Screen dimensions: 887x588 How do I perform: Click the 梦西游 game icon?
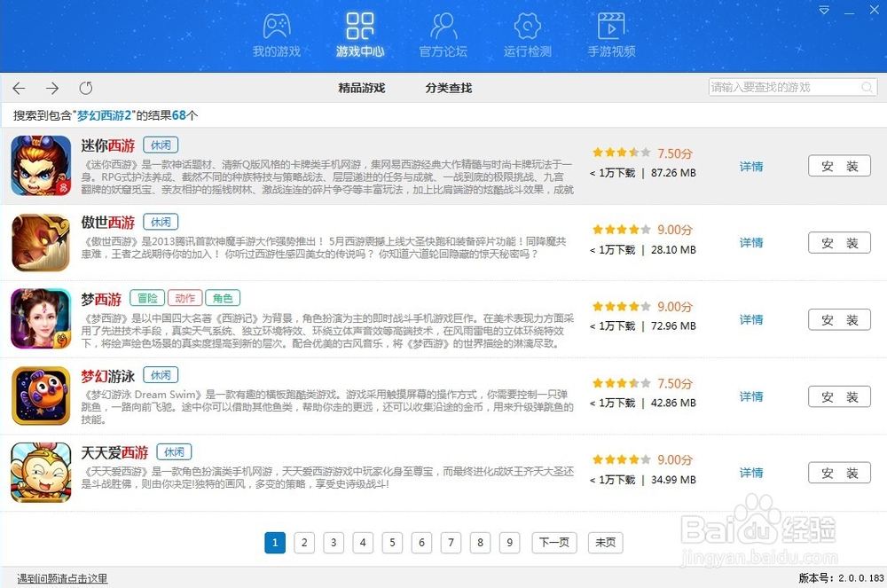click(41, 319)
